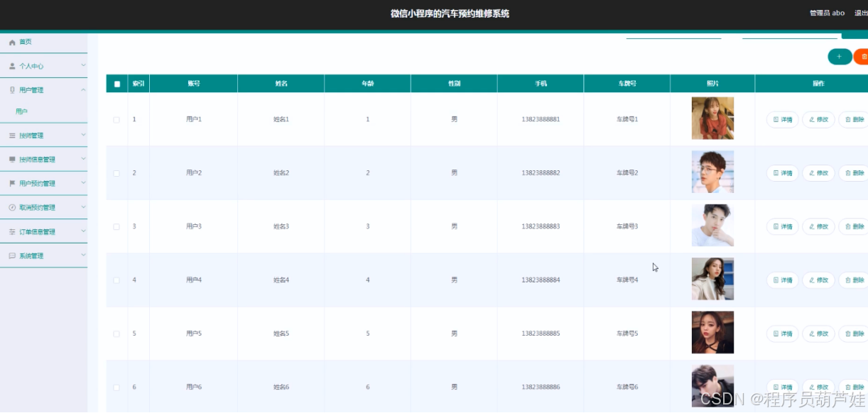Click 删除 for 用户5 row
The image size is (868, 413).
(853, 334)
